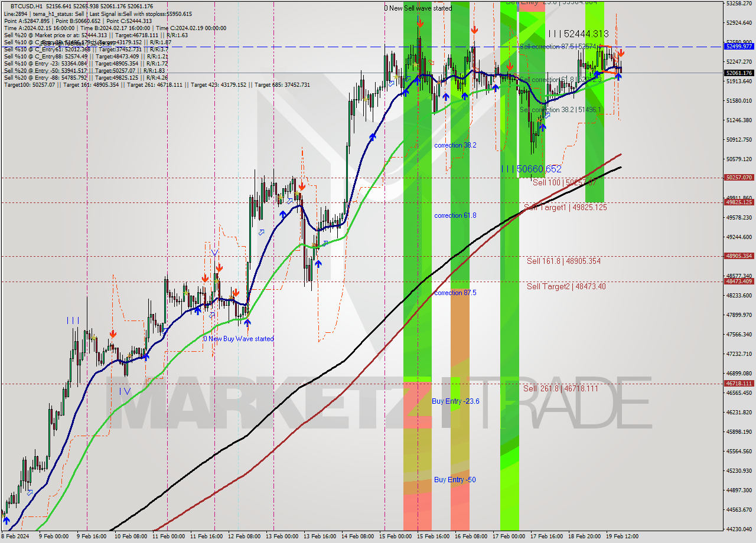Screen dimensions: 756x543
Task: Click the 49244.600 price axis value
Action: click(739, 237)
